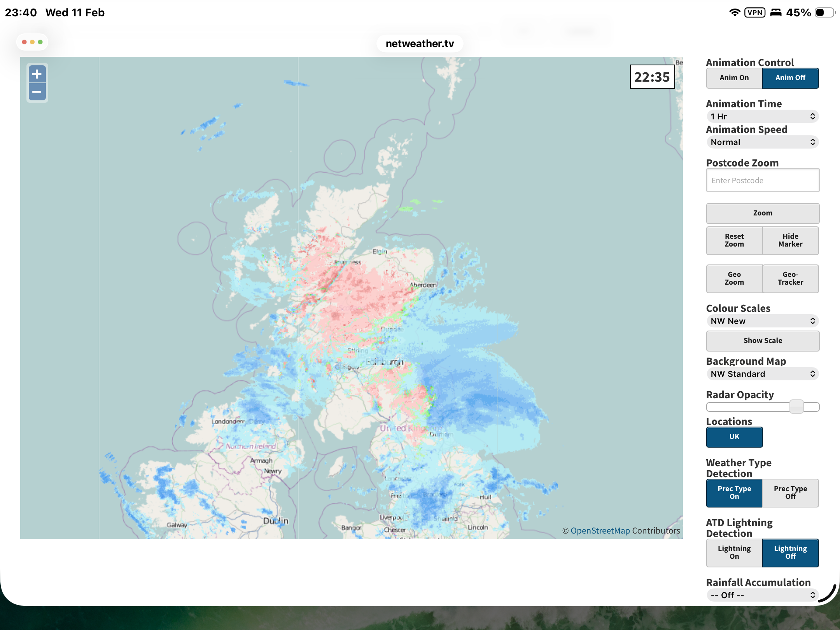Turn animation on with Anim On

pyautogui.click(x=734, y=78)
